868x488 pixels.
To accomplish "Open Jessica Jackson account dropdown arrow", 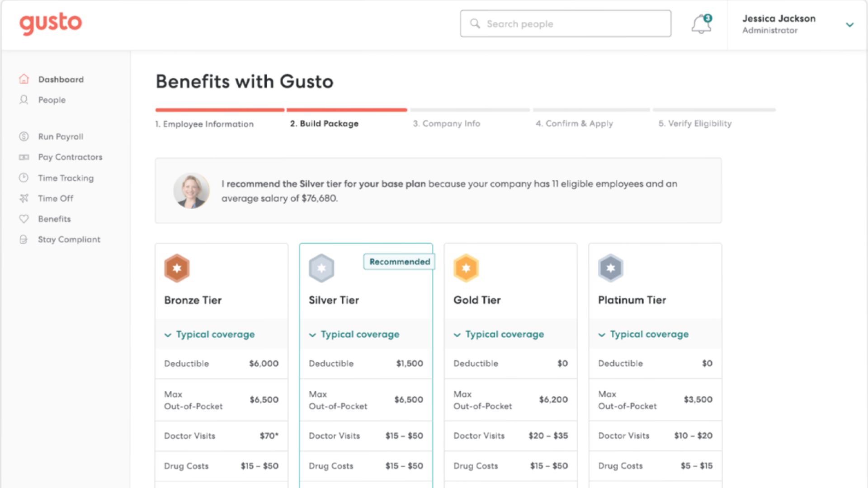I will [850, 25].
